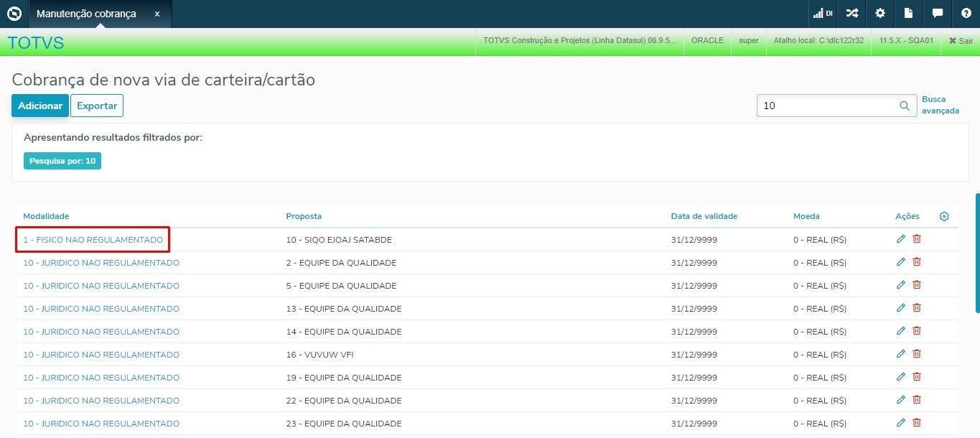Screen dimensions: 980x438
Task: Open Modalidade link in proposta 16 row
Action: [101, 355]
